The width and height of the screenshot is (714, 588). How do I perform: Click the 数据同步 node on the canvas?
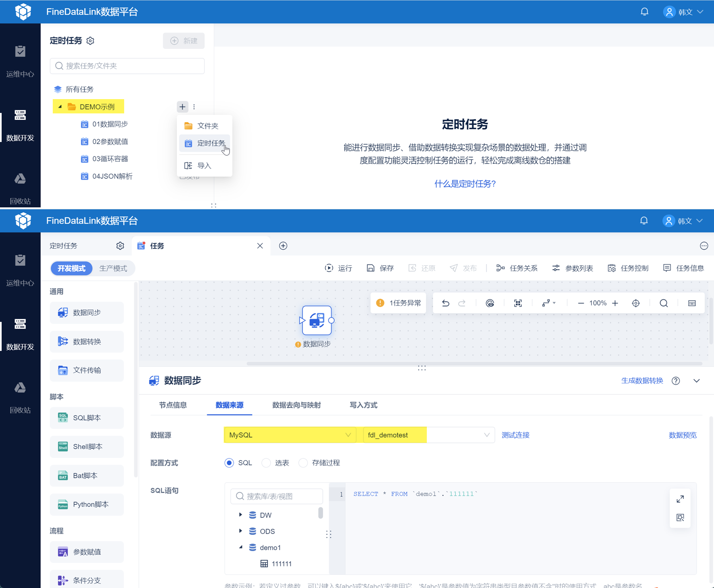tap(317, 320)
